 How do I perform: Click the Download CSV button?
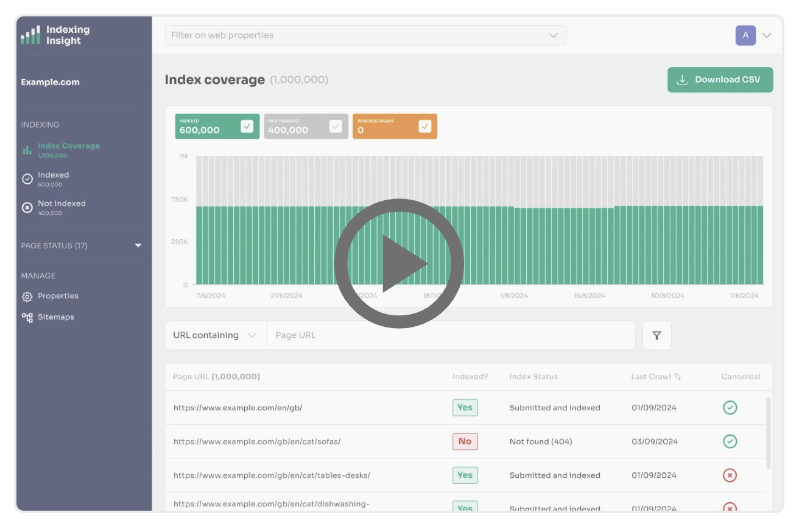(720, 80)
